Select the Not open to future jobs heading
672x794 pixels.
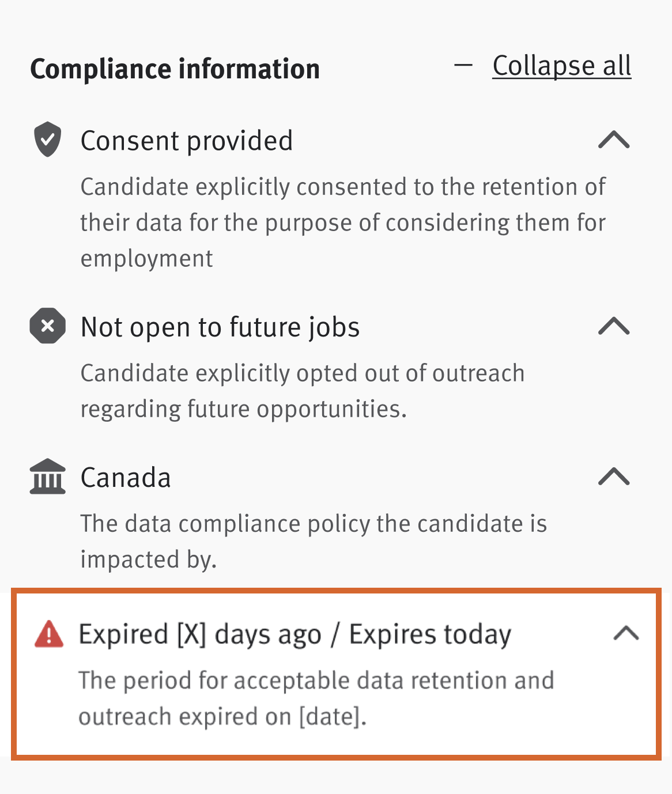220,327
